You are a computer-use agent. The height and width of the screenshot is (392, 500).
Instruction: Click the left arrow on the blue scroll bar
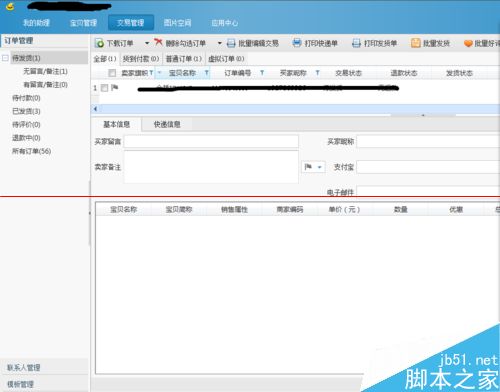click(x=95, y=109)
